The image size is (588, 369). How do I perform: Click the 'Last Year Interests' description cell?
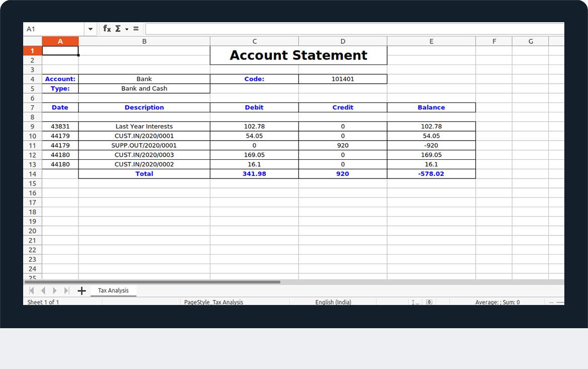(x=144, y=127)
